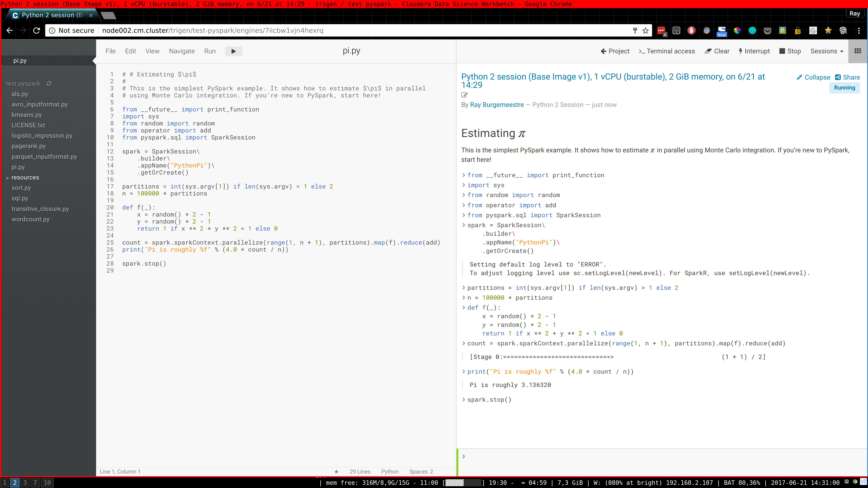Open the Navigate menu

coord(182,51)
